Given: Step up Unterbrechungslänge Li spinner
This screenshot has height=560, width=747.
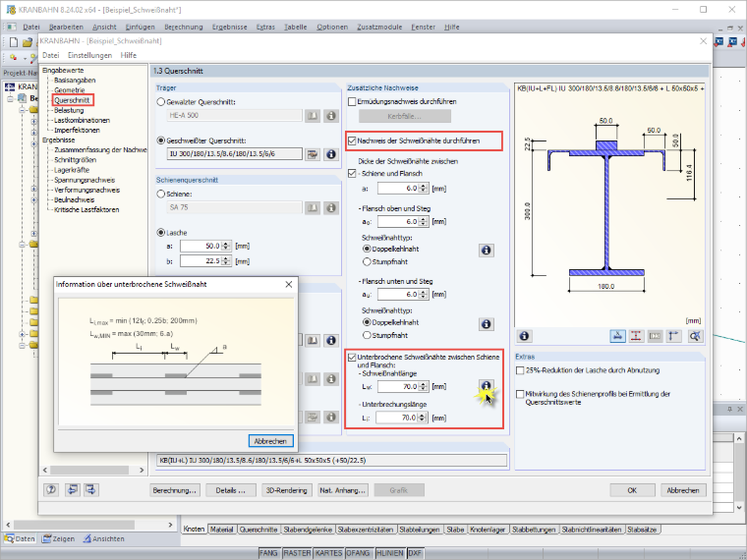Looking at the screenshot, I should point(422,416).
